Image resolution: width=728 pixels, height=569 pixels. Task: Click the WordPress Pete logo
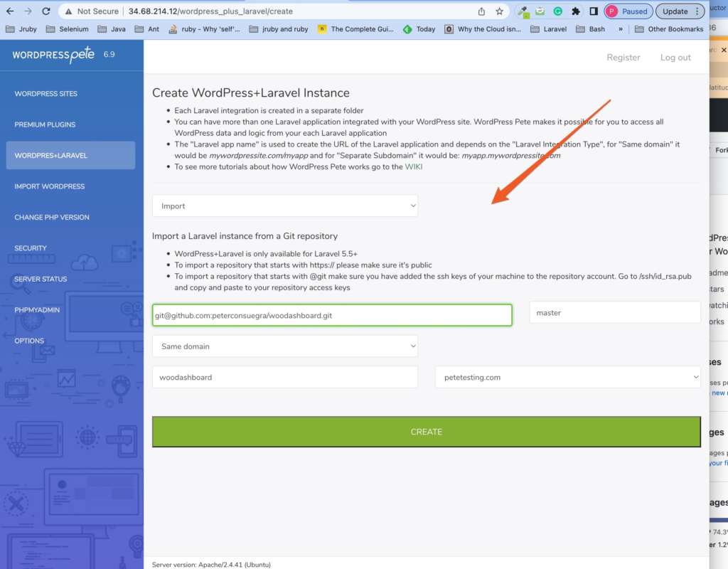click(x=54, y=55)
